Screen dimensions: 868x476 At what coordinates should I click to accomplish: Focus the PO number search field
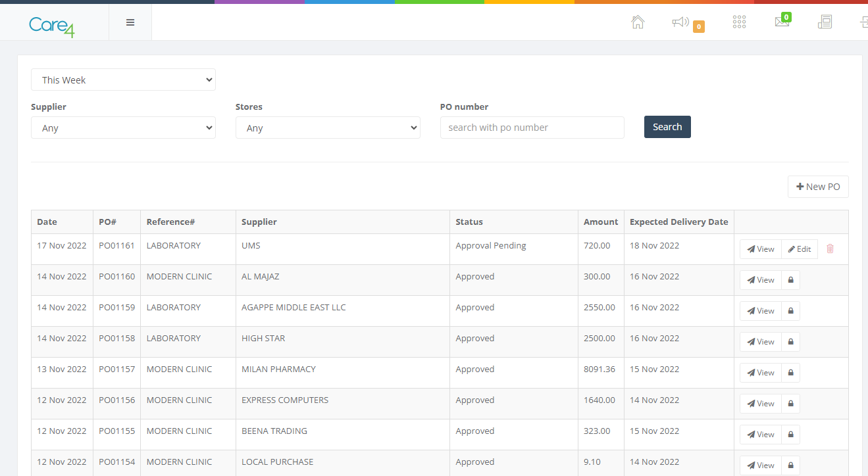point(532,128)
